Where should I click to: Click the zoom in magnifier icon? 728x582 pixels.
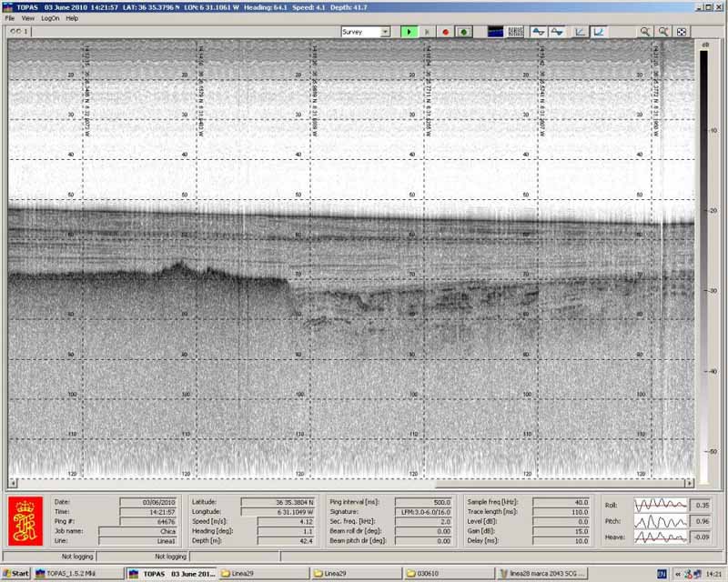(x=645, y=32)
